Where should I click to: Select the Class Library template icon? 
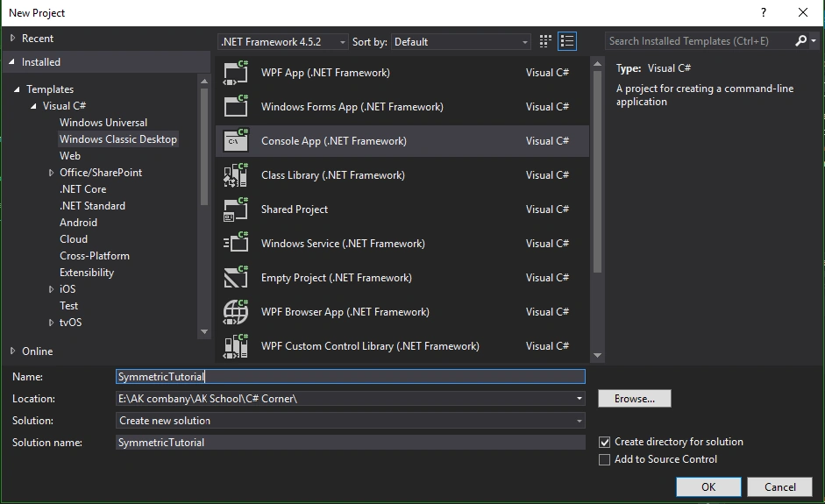coord(235,175)
